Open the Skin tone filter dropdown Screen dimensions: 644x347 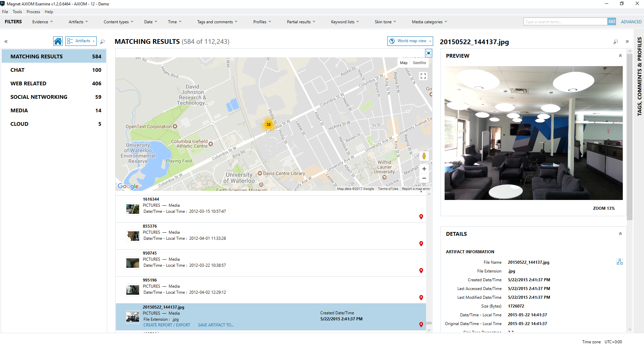point(385,22)
